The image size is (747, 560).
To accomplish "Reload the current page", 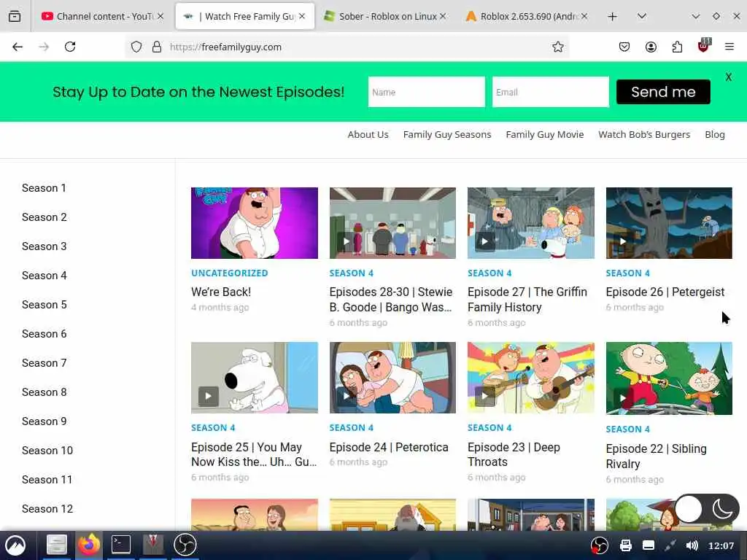I will (x=70, y=47).
